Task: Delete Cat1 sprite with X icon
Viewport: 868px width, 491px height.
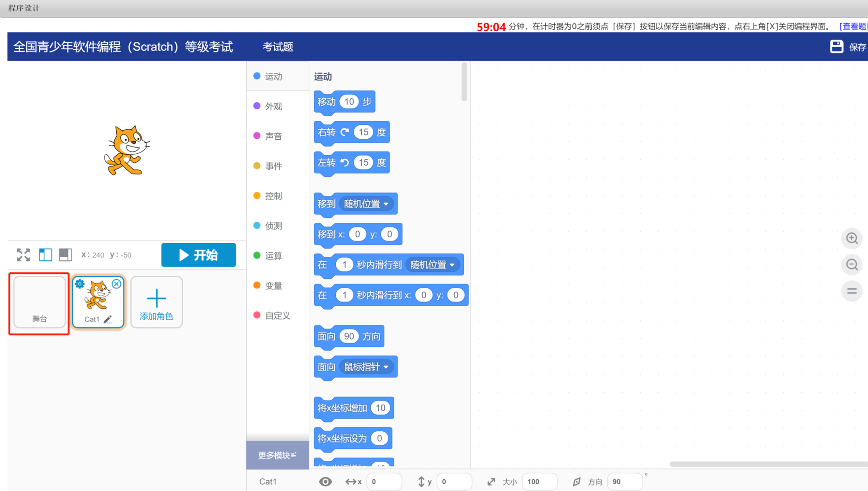Action: (117, 284)
